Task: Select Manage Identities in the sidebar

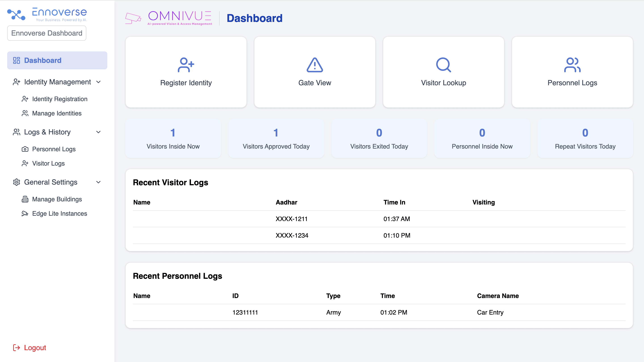Action: pyautogui.click(x=57, y=113)
